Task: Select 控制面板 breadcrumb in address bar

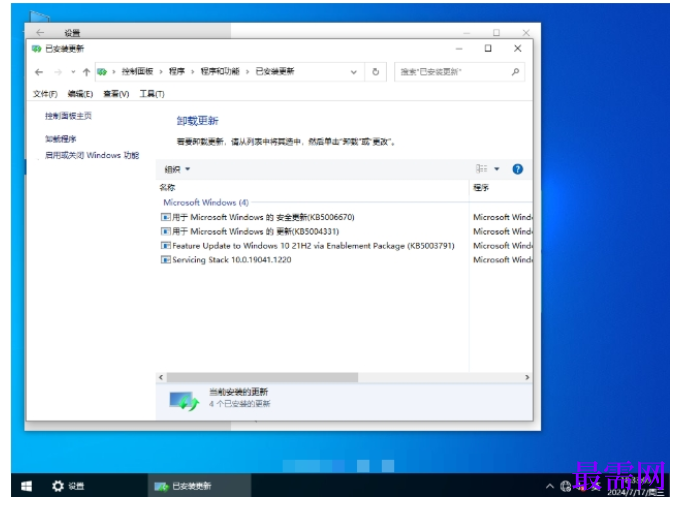Action: click(137, 71)
